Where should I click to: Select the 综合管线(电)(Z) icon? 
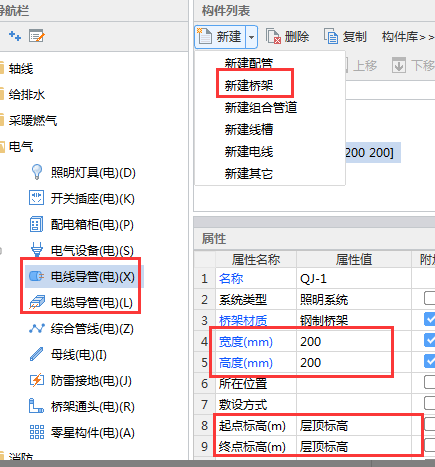click(37, 329)
